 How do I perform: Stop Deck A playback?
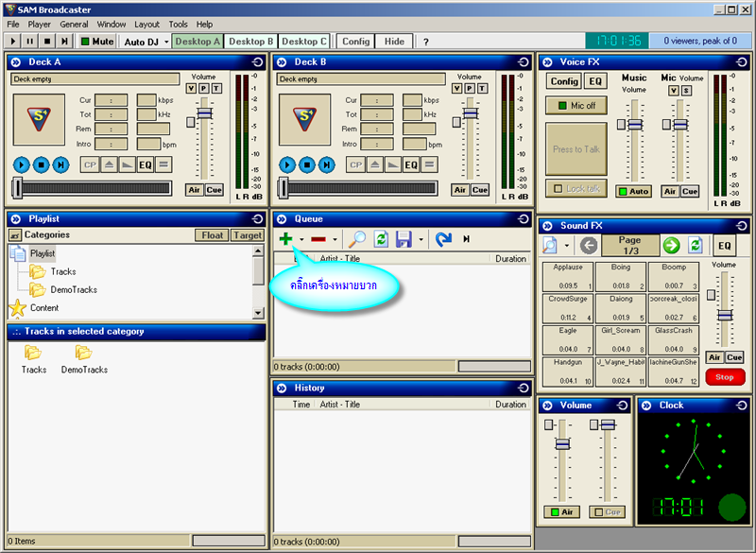click(x=42, y=164)
